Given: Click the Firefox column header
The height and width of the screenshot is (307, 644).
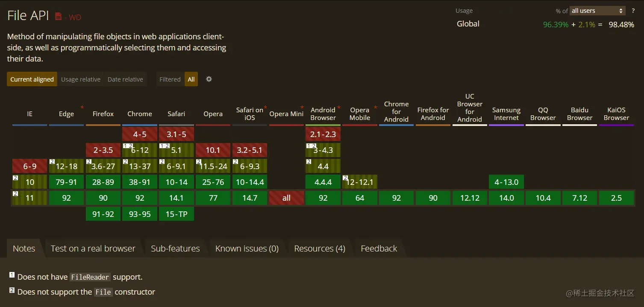Looking at the screenshot, I should click(x=103, y=114).
